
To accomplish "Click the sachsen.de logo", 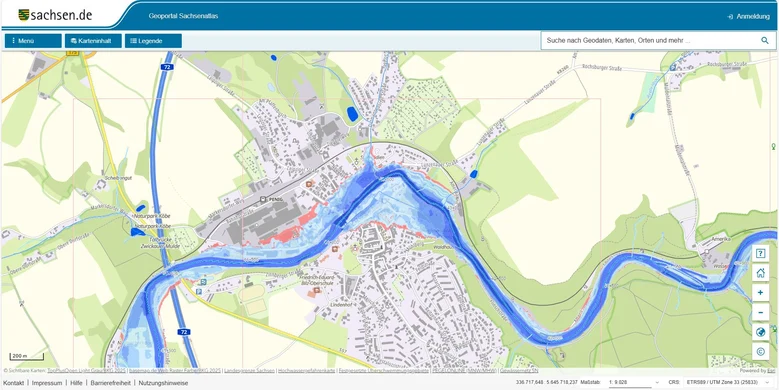I will [x=55, y=15].
